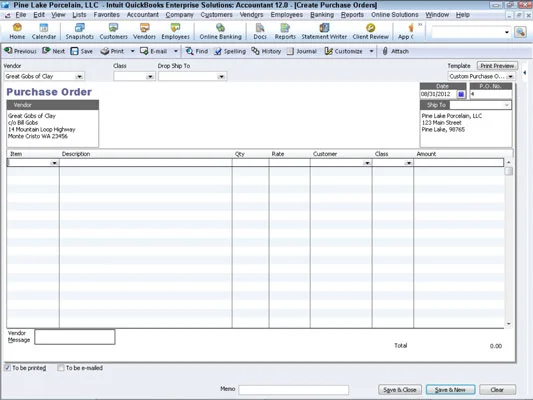Open the Reports icon in icon bar

coord(285,31)
